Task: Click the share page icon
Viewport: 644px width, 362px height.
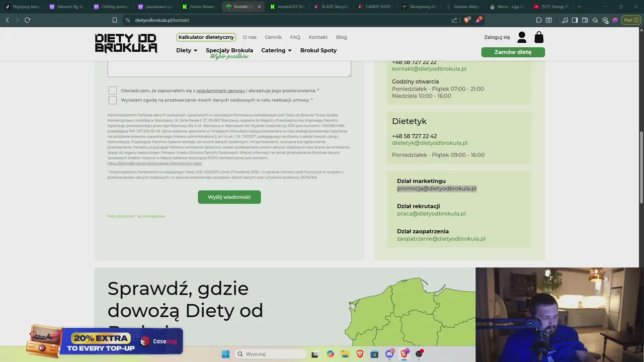Action: (x=454, y=20)
